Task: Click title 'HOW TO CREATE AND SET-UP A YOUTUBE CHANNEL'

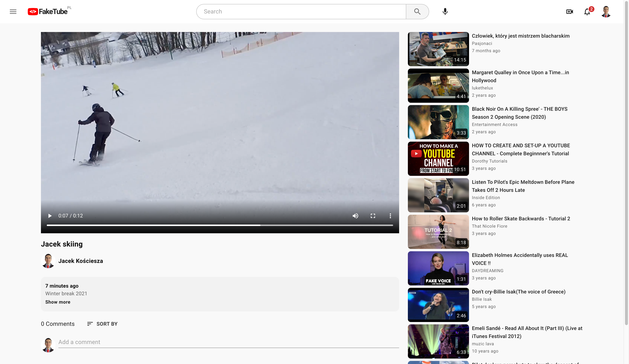Action: 521,149
